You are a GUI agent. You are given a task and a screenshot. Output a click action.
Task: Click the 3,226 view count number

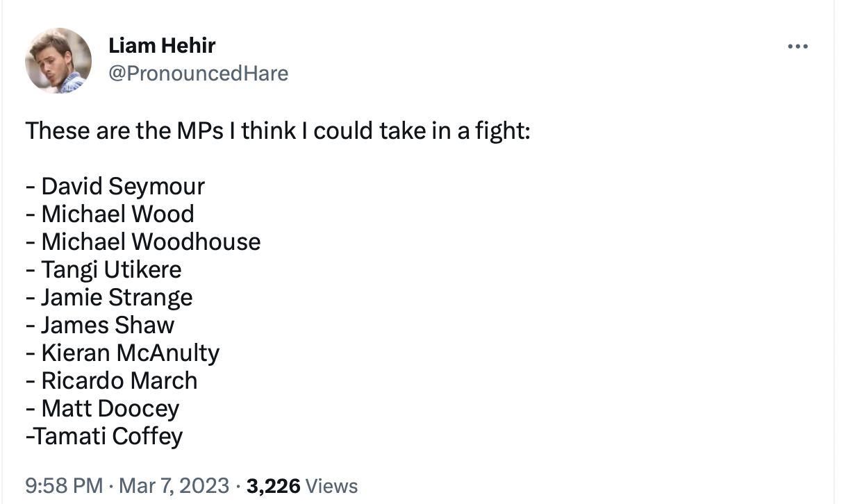273,485
